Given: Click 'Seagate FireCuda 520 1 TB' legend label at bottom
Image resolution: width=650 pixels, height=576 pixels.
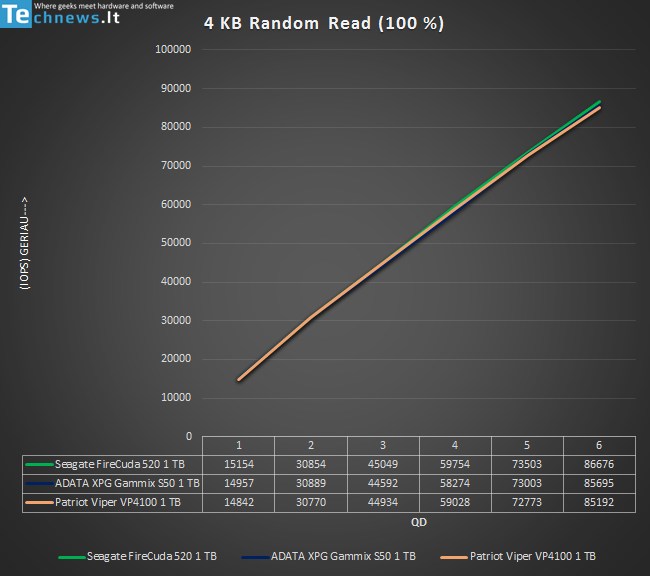Looking at the screenshot, I should pyautogui.click(x=151, y=555).
